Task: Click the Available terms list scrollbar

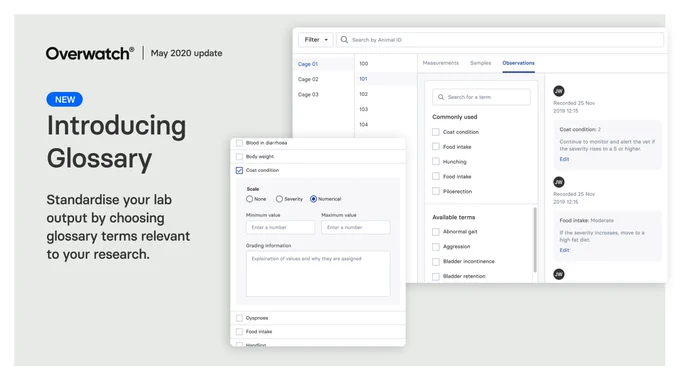Action: (535, 239)
